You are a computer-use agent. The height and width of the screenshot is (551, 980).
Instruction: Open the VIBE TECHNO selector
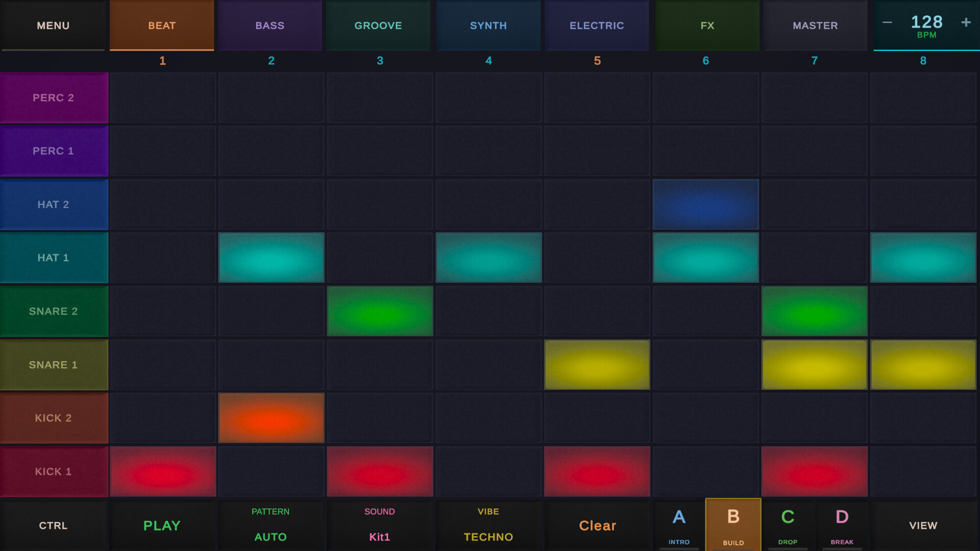488,525
